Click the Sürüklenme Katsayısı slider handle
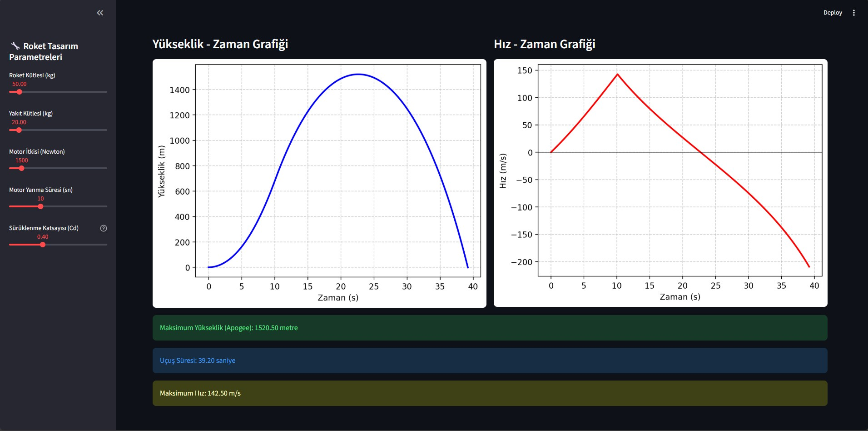Viewport: 868px width, 431px height. click(43, 245)
